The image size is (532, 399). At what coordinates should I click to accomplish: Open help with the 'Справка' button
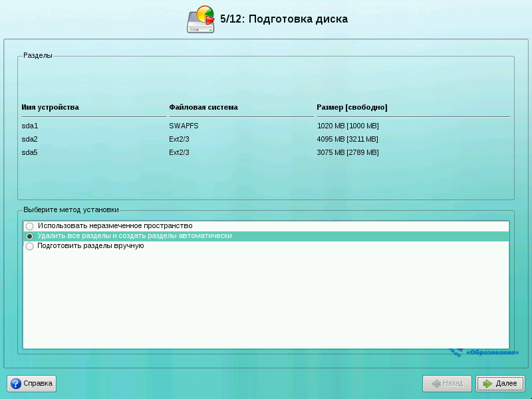tap(31, 384)
